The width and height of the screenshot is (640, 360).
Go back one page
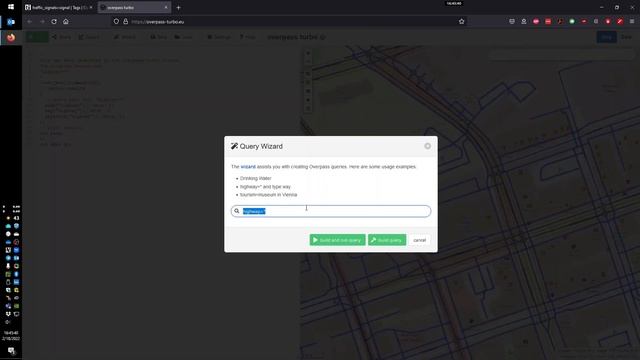coord(30,22)
